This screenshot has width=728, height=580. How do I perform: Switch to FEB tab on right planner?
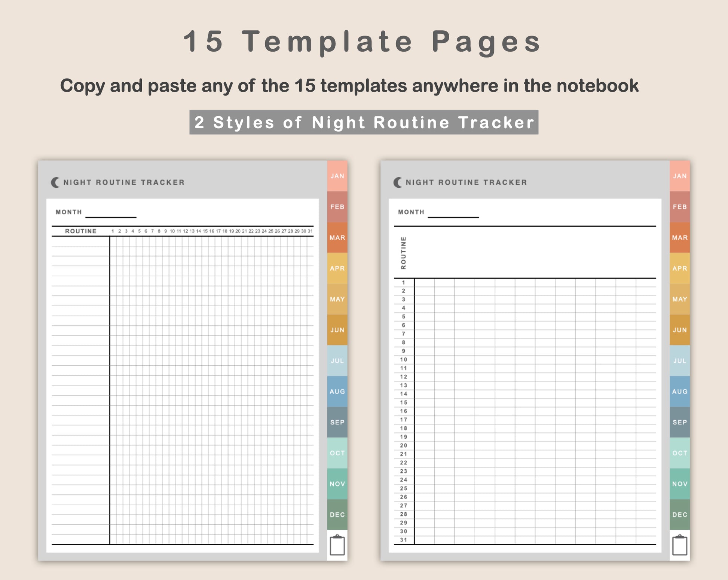680,207
